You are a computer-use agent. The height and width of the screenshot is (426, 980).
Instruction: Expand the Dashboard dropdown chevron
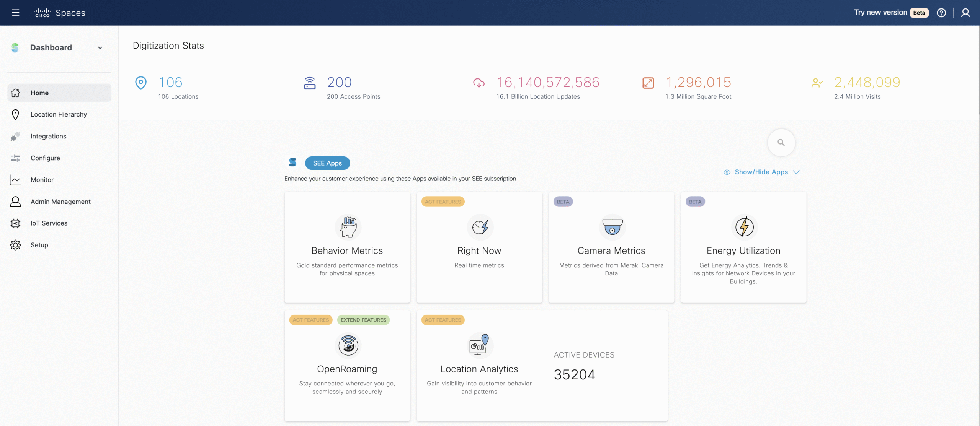pyautogui.click(x=100, y=48)
